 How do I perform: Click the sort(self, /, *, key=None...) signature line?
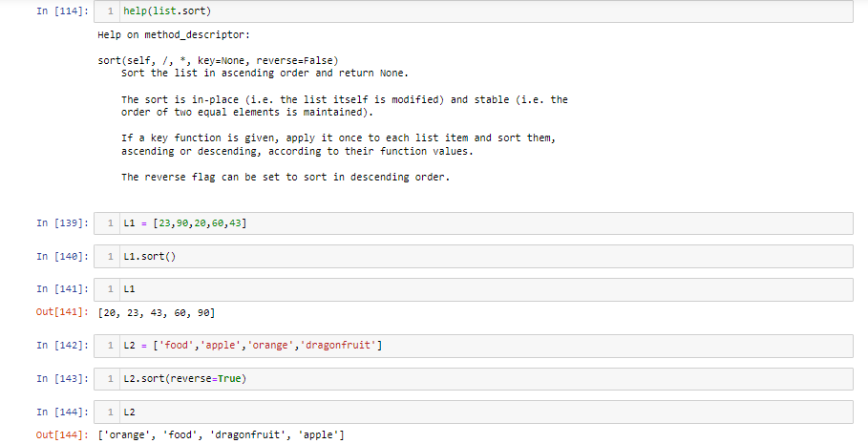pyautogui.click(x=218, y=61)
